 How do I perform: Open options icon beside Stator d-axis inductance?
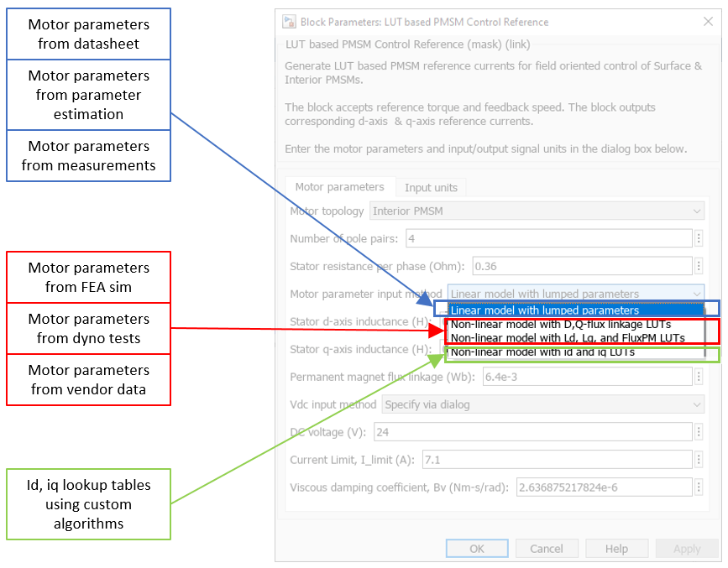(x=699, y=321)
